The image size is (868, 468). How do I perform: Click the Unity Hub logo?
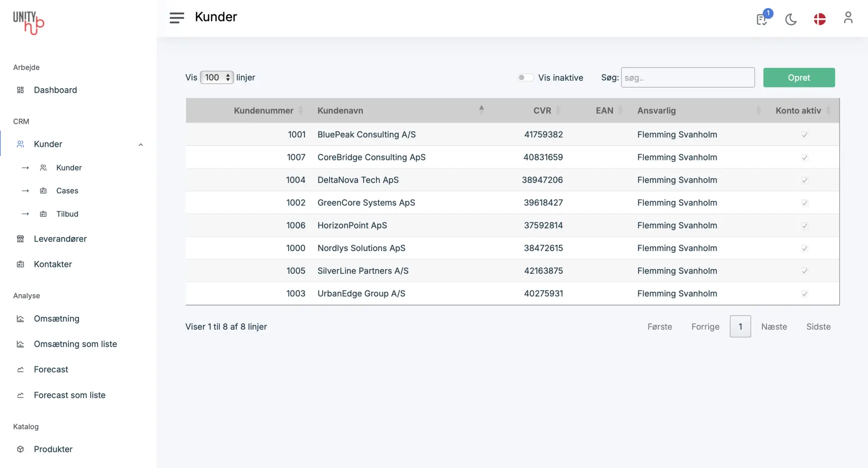pos(28,23)
